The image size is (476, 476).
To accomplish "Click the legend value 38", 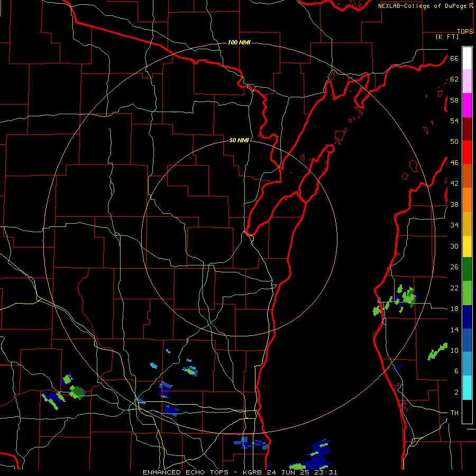I will click(x=454, y=204).
